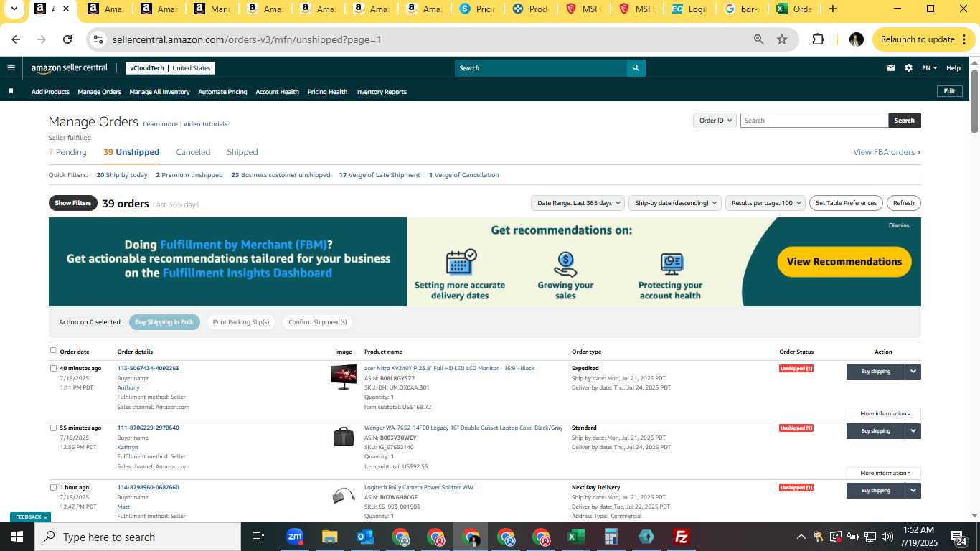The image size is (980, 551).
Task: Click Set Table Preferences button
Action: point(846,203)
